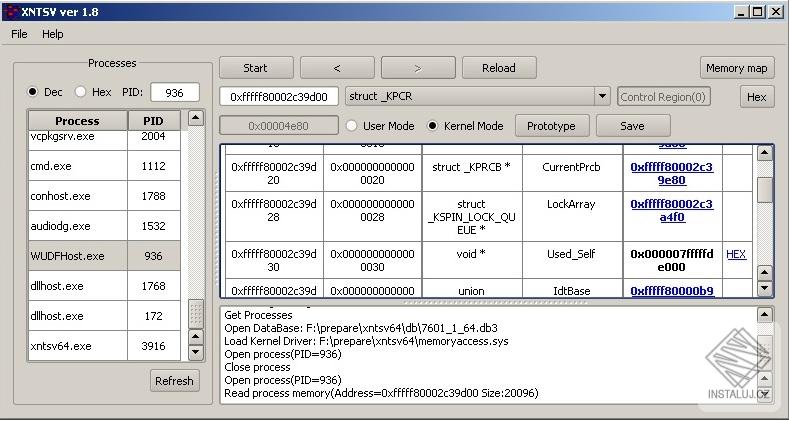Click PID cell 3916
The width and height of the screenshot is (789, 421).
tap(153, 346)
